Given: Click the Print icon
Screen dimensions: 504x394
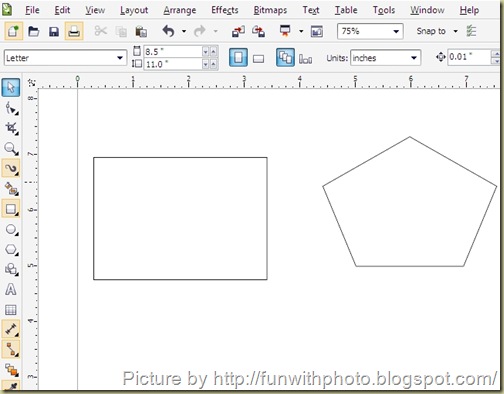Looking at the screenshot, I should [74, 31].
